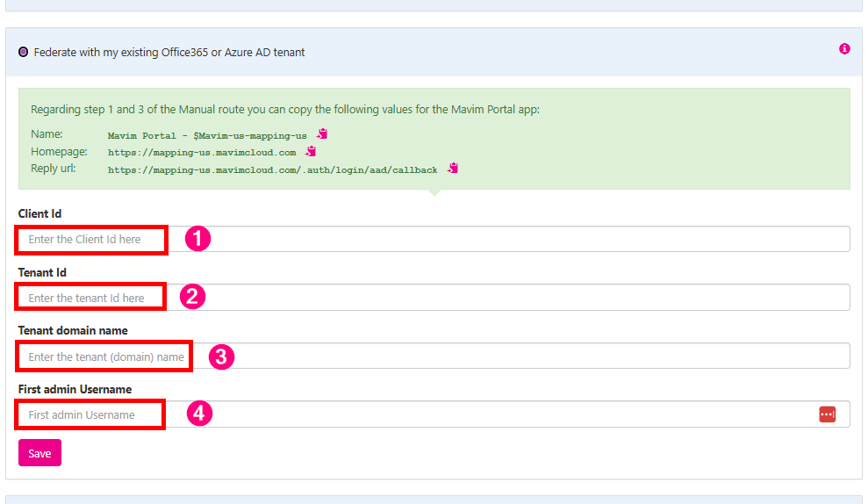Click the numbered badge 3 marker
Screen dimensions: 868x504
click(x=221, y=356)
